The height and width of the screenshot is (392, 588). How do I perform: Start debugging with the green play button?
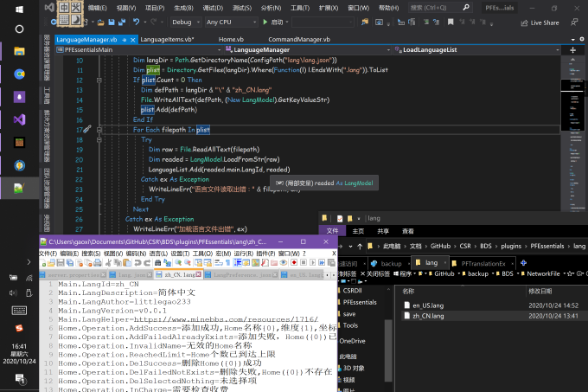265,22
